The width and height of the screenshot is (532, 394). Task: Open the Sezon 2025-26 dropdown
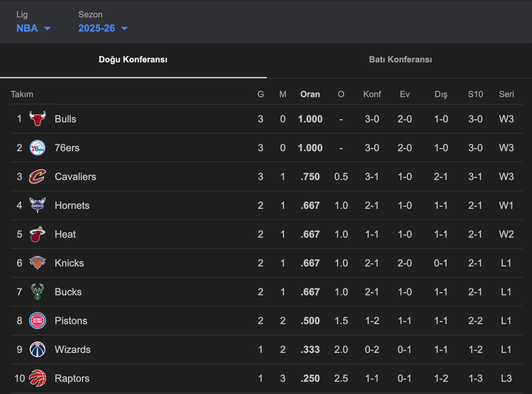[102, 28]
